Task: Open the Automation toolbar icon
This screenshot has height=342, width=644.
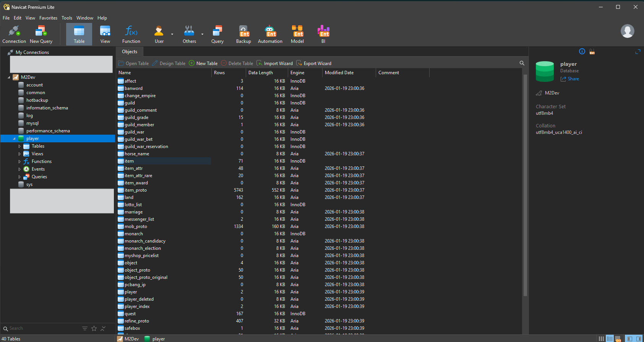Action: point(270,34)
